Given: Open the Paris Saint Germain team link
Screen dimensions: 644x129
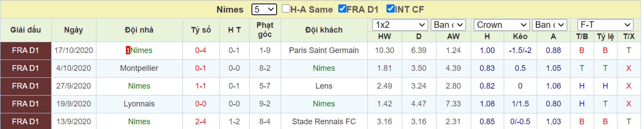Looking at the screenshot, I should [x=324, y=50].
